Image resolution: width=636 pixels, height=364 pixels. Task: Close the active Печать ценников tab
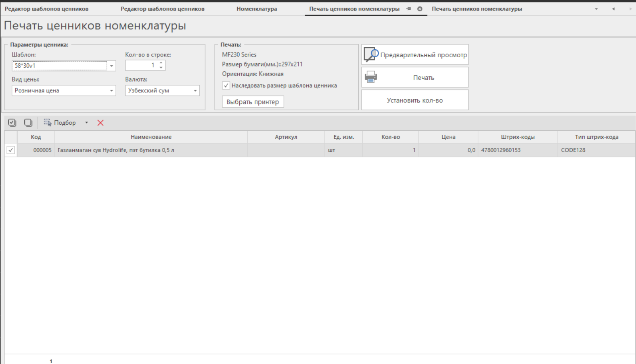[420, 9]
